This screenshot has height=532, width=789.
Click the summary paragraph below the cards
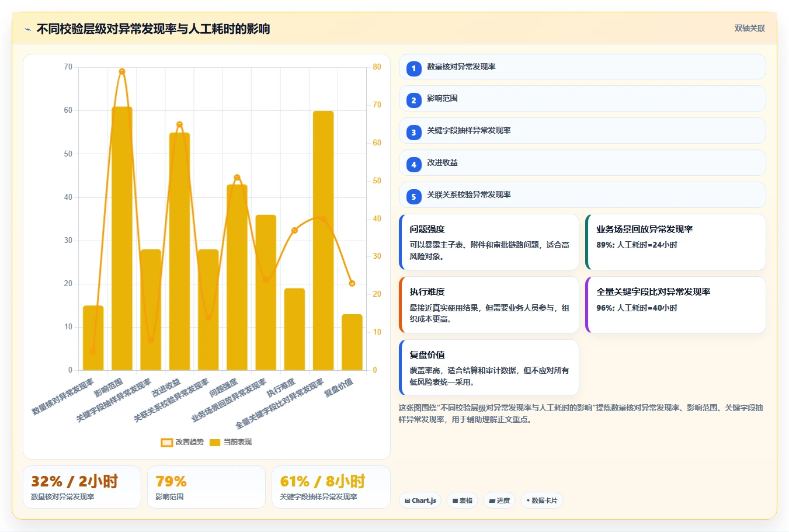coord(581,413)
